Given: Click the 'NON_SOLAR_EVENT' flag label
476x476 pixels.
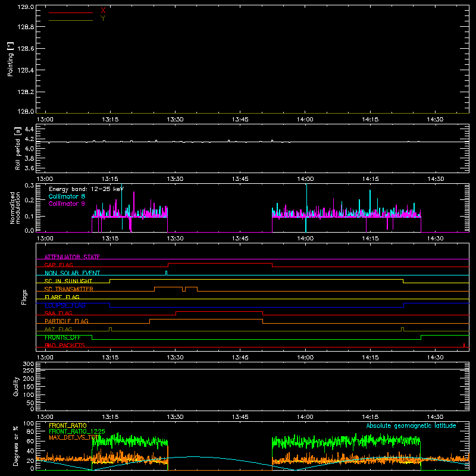Looking at the screenshot, I should tap(72, 273).
